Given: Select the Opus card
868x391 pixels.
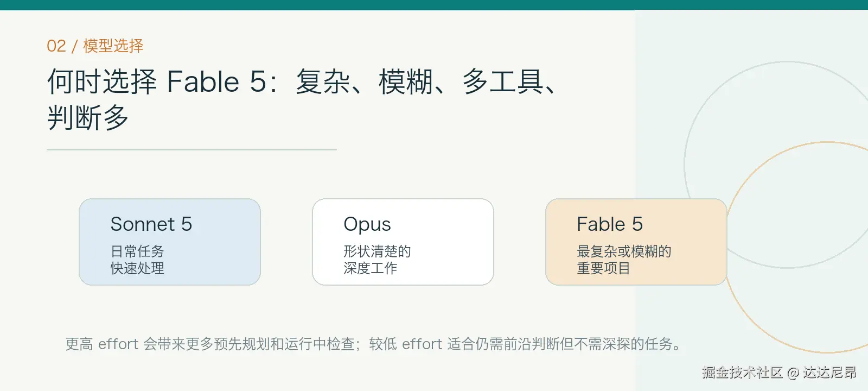Looking at the screenshot, I should coord(403,242).
